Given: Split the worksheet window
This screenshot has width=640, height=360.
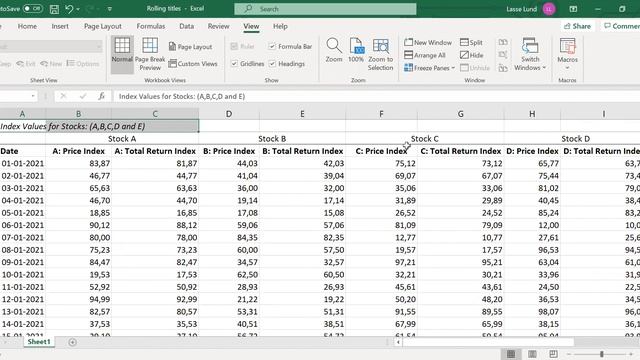Looking at the screenshot, I should click(x=471, y=42).
